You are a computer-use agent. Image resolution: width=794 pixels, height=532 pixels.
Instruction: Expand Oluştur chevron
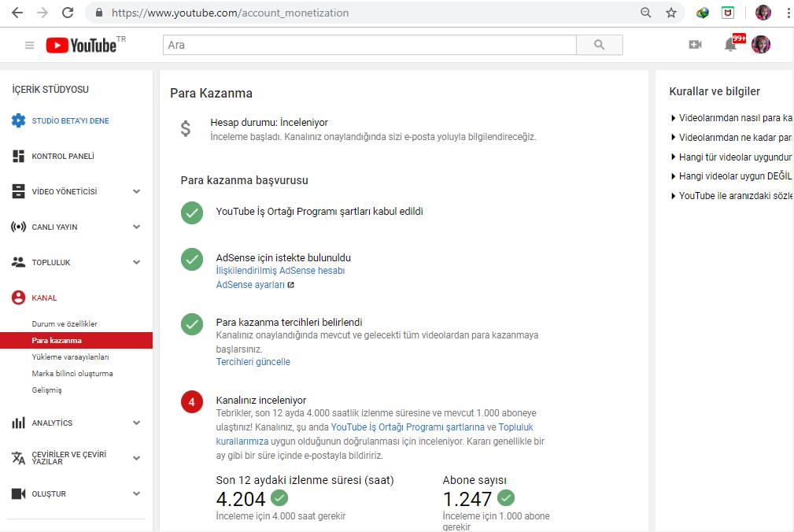coord(136,493)
